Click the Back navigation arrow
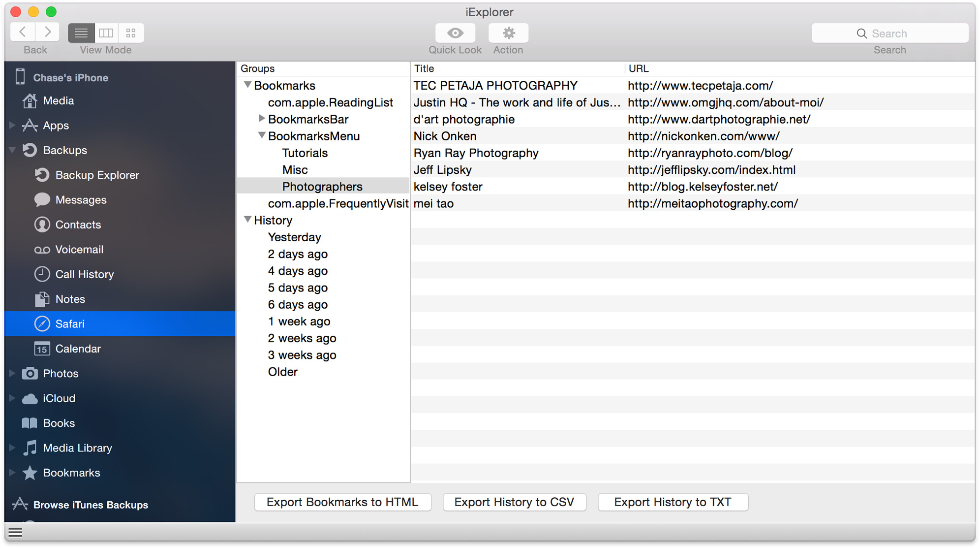 click(x=23, y=32)
